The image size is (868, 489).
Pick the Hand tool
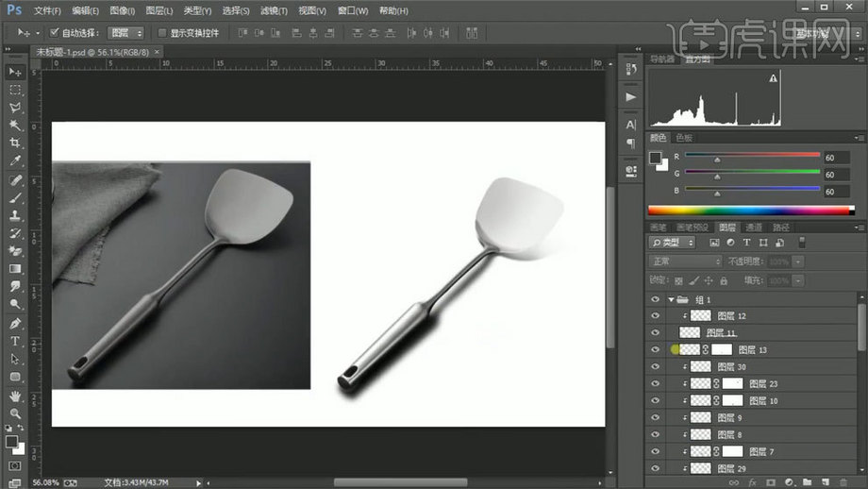tap(15, 396)
